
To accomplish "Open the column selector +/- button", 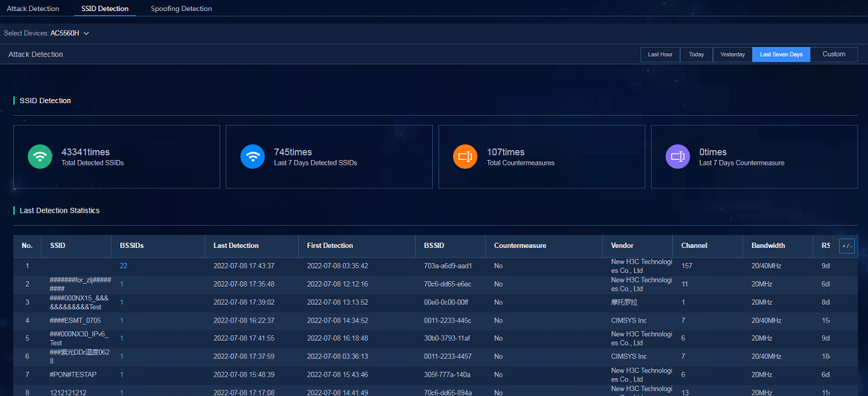I will click(847, 246).
